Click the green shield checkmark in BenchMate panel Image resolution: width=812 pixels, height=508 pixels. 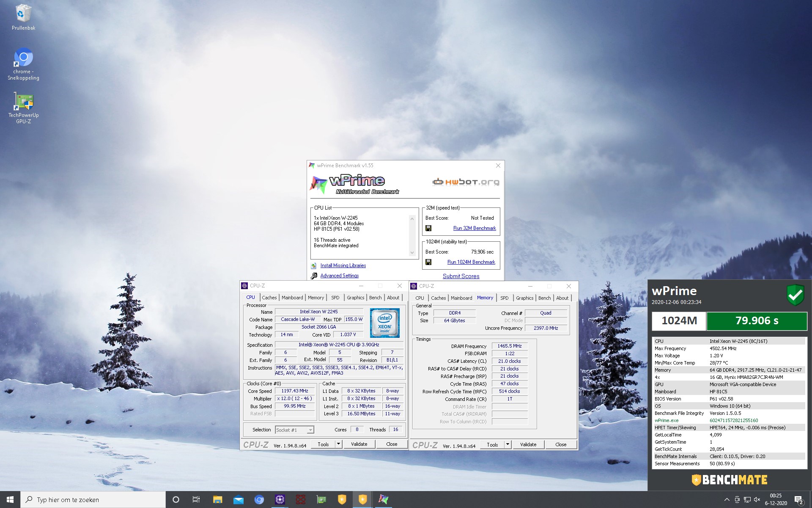[795, 295]
